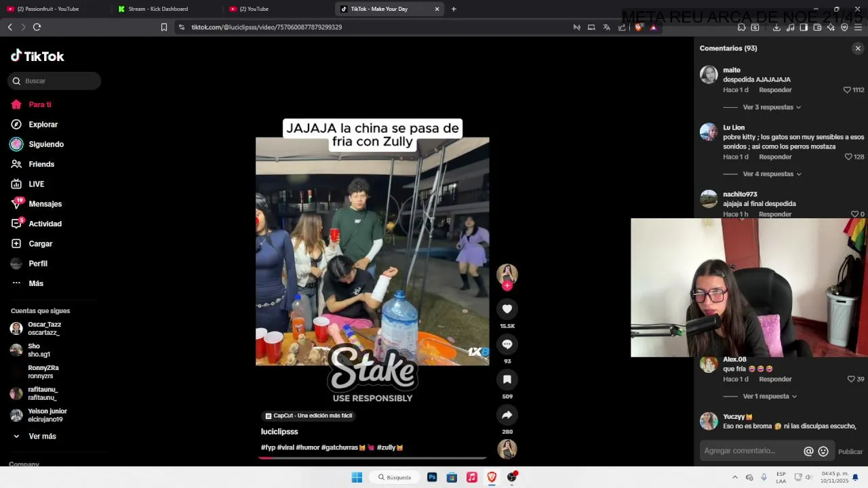Like maite's comment

pos(847,89)
